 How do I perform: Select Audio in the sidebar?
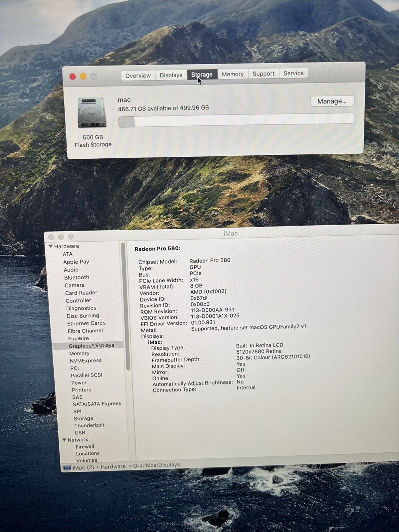pyautogui.click(x=71, y=269)
